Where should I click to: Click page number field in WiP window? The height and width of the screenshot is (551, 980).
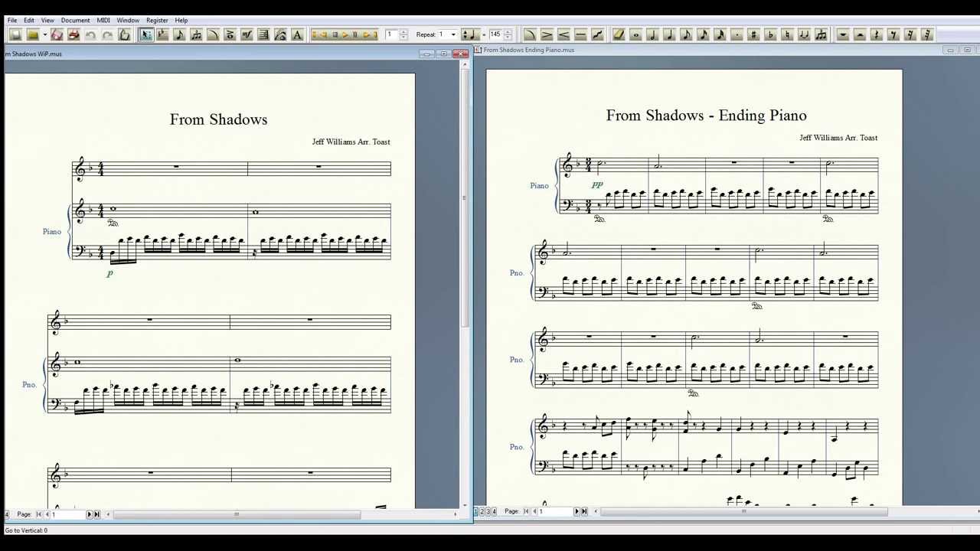[67, 514]
